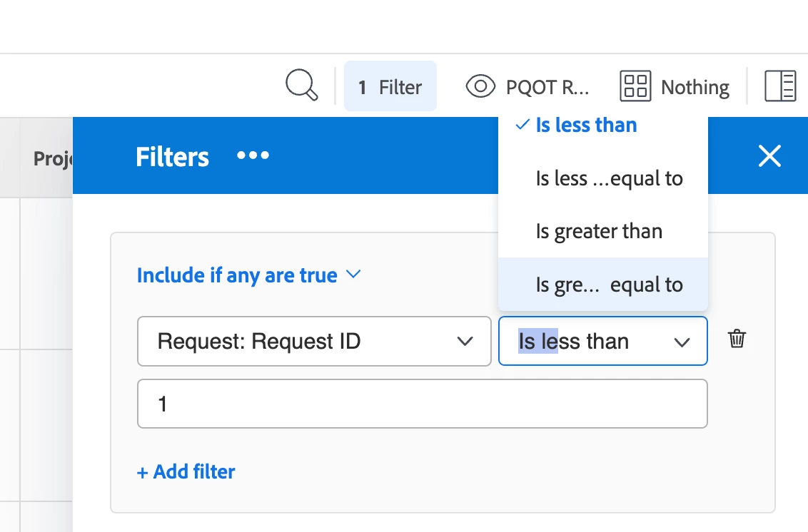This screenshot has height=532, width=808.
Task: Click the PQOT R... view label
Action: [x=547, y=87]
